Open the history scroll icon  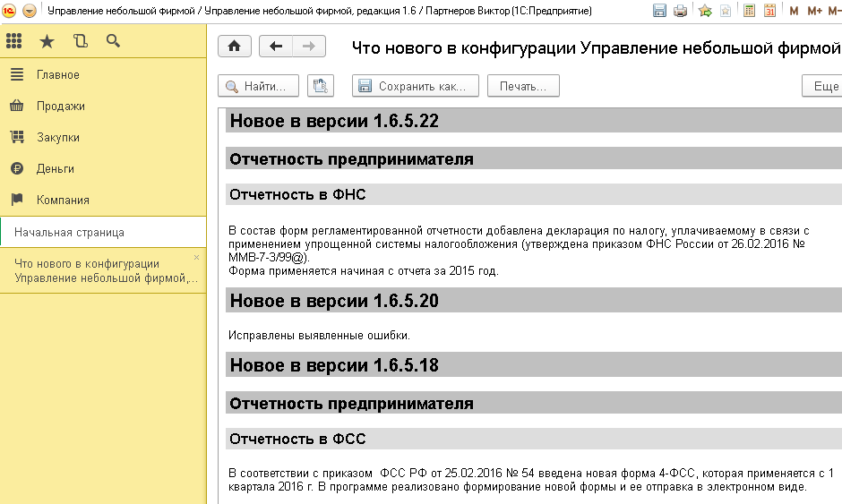(x=81, y=41)
